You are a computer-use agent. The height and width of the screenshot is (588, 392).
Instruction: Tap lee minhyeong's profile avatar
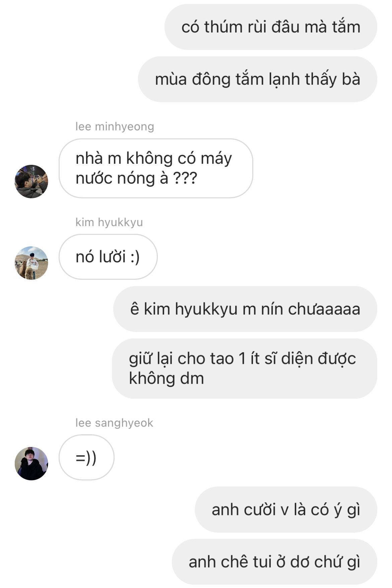(x=31, y=181)
